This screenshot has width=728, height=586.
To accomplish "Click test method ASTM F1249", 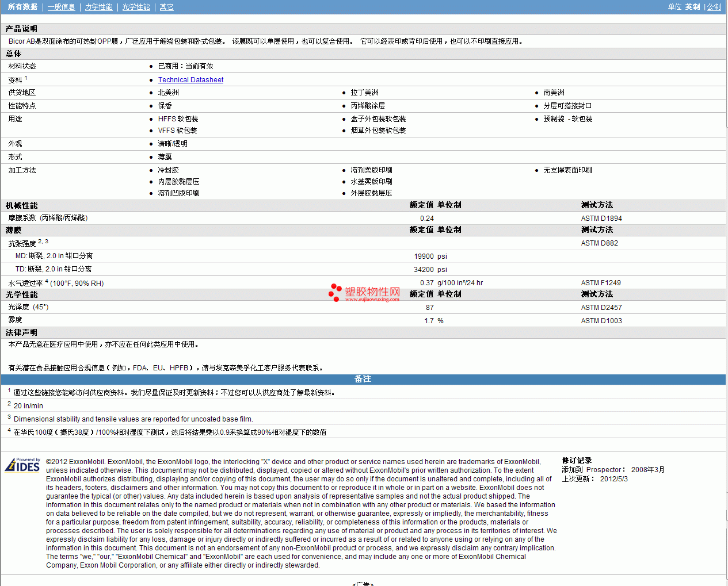I will (x=601, y=283).
